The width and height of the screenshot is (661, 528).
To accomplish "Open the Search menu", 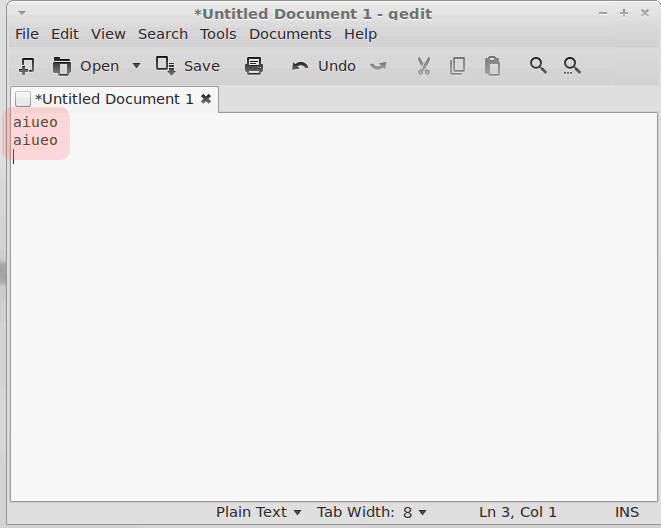I will pos(163,34).
